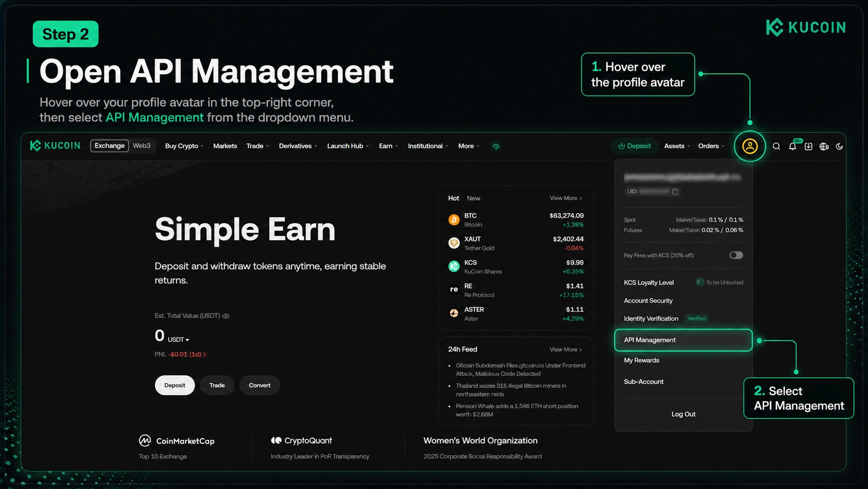Image resolution: width=868 pixels, height=489 pixels.
Task: Select API Management in the dropdown
Action: [x=683, y=340]
